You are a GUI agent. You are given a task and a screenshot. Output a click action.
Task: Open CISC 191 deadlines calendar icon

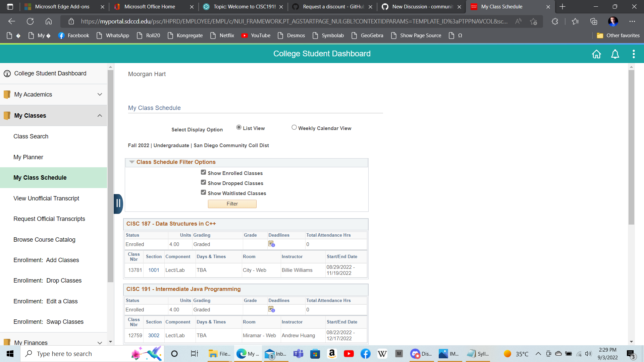[271, 309]
